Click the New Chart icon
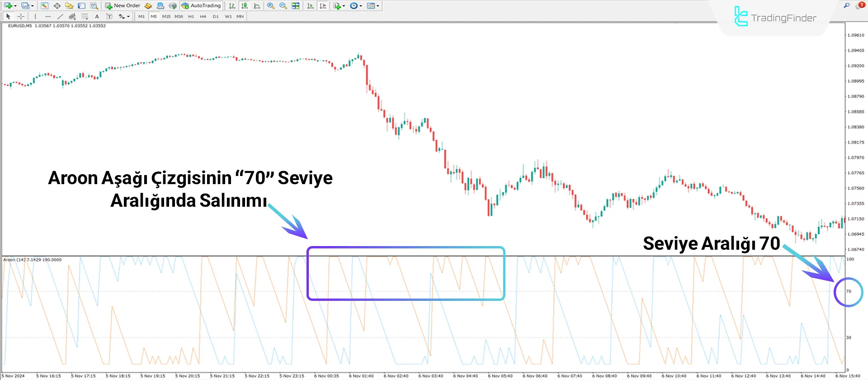Image resolution: width=868 pixels, height=380 pixels. (x=8, y=5)
